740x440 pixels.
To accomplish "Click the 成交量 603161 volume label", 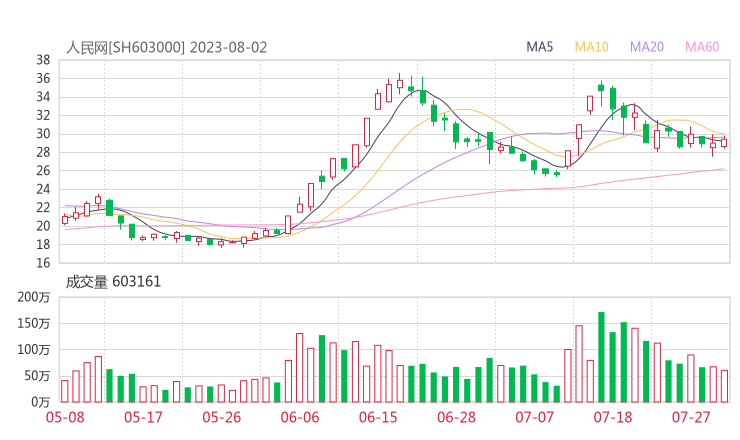I will (113, 282).
